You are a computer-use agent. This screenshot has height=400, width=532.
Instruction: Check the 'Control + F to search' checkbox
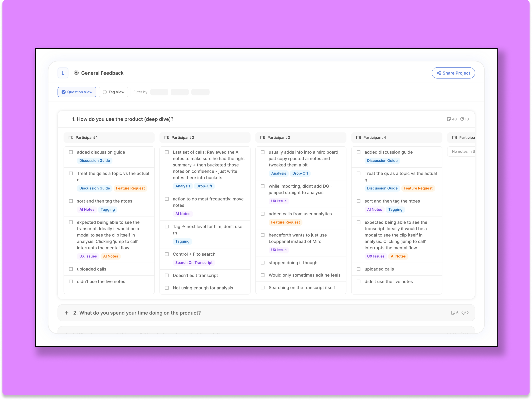tap(167, 254)
